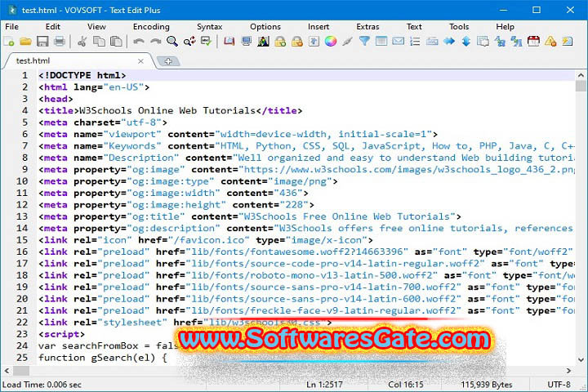Click the vertical double arrow icon
The image size is (588, 392).
(465, 42)
